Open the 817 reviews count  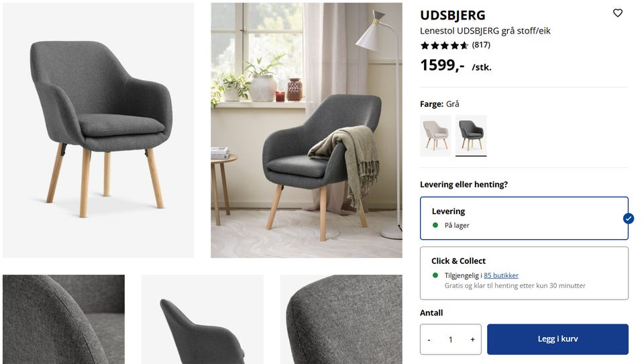pyautogui.click(x=481, y=45)
